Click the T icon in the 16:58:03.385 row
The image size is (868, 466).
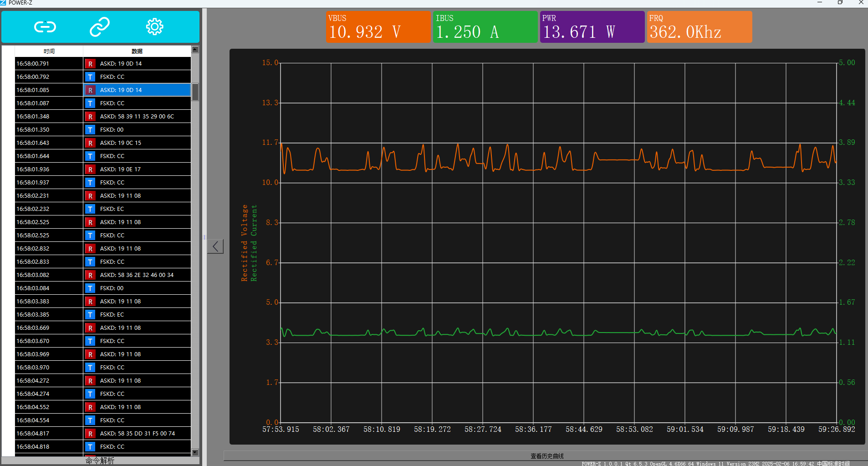pos(90,315)
